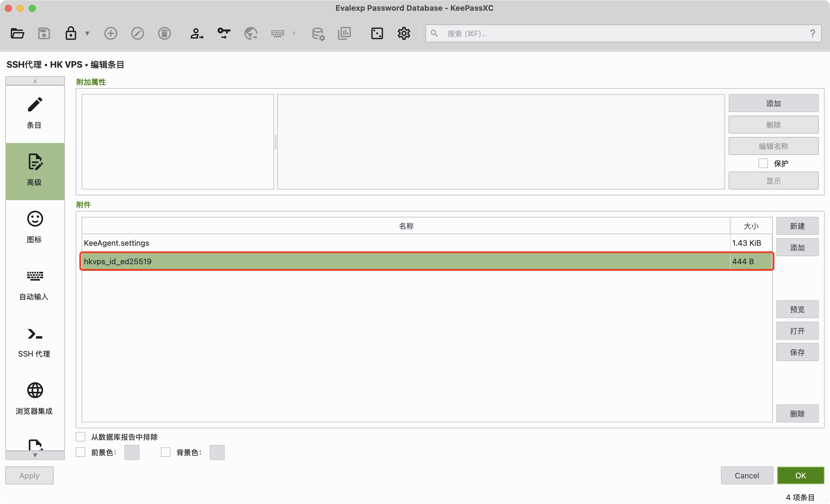Switch to the SSH 代理 tab
830x504 pixels.
point(35,342)
